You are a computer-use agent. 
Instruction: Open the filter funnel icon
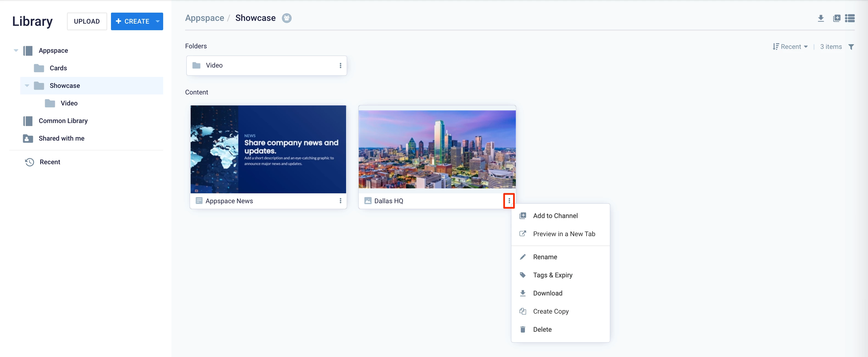click(x=851, y=47)
